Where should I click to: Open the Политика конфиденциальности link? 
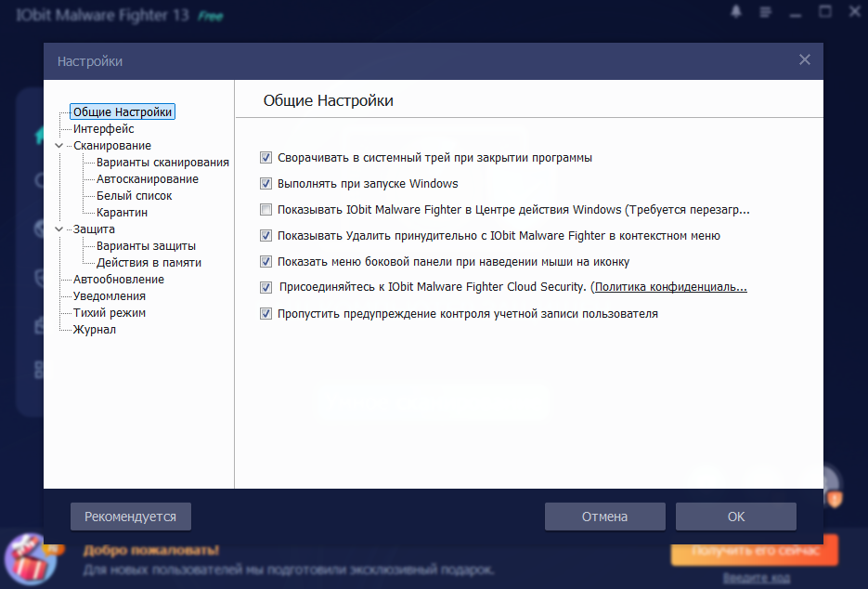(x=671, y=287)
